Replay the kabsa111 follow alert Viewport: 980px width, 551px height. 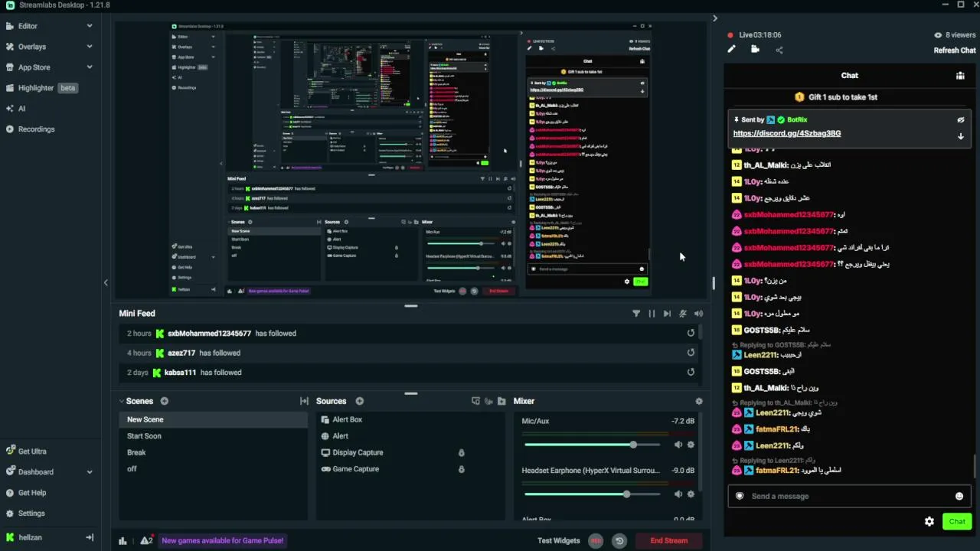coord(691,372)
